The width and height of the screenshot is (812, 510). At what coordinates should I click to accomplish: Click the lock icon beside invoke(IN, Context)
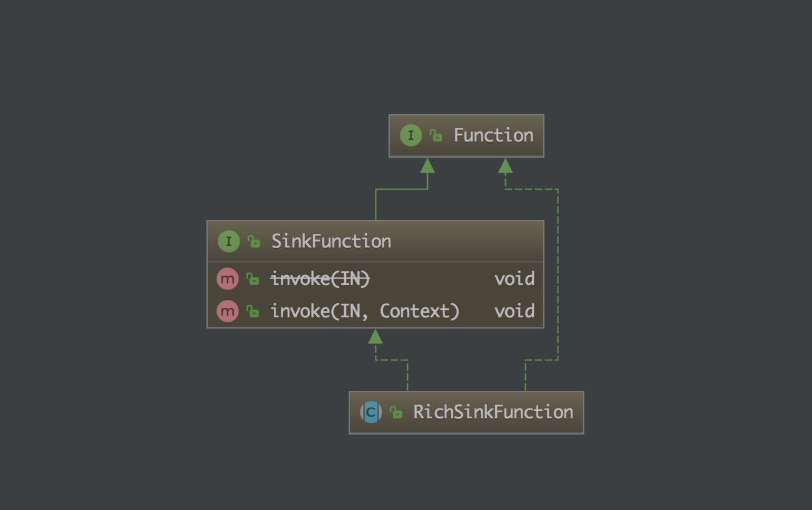pos(252,310)
